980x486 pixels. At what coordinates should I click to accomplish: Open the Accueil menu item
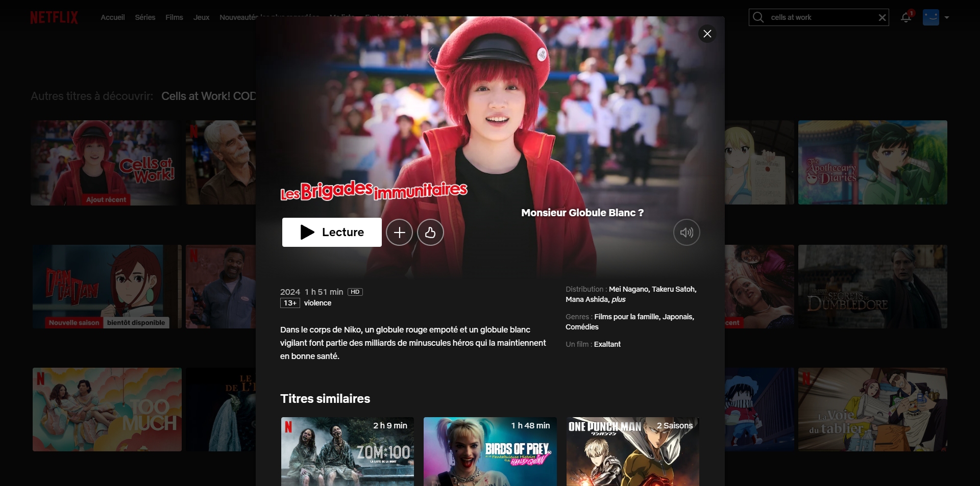(113, 17)
